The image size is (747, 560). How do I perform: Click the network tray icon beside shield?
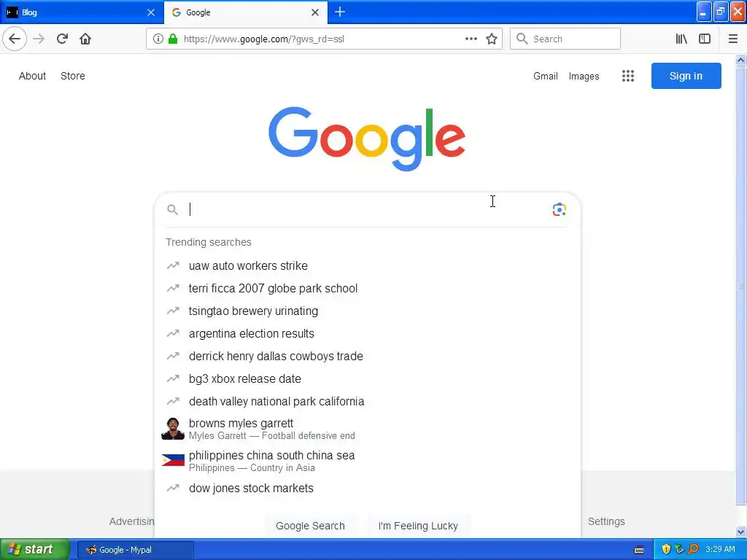tap(679, 549)
